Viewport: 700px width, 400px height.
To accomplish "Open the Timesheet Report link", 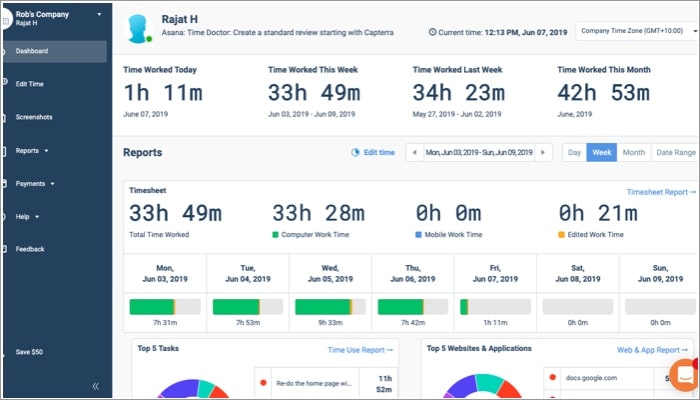I will (x=660, y=191).
